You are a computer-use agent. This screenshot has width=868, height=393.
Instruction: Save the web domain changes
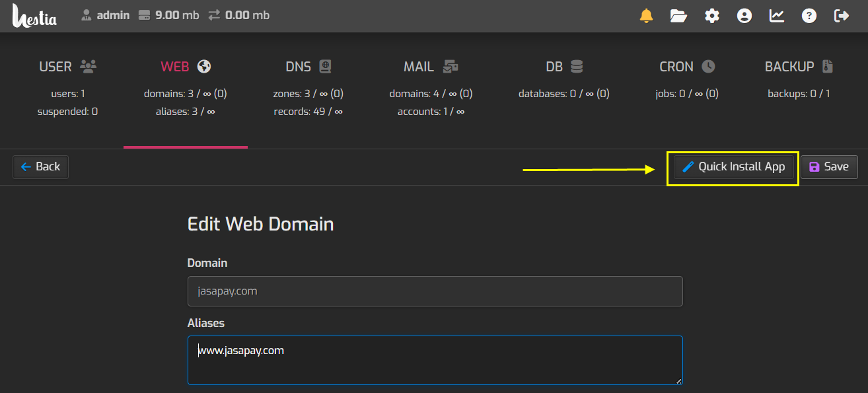tap(829, 166)
